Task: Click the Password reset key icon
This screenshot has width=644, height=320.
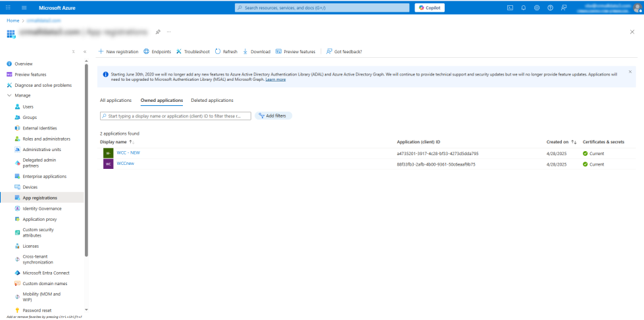Action: point(17,311)
